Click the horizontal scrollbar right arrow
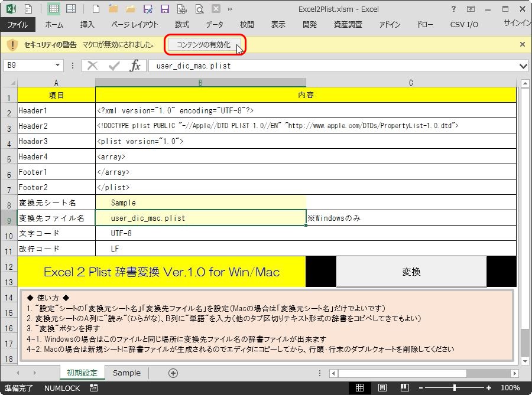 (514, 373)
